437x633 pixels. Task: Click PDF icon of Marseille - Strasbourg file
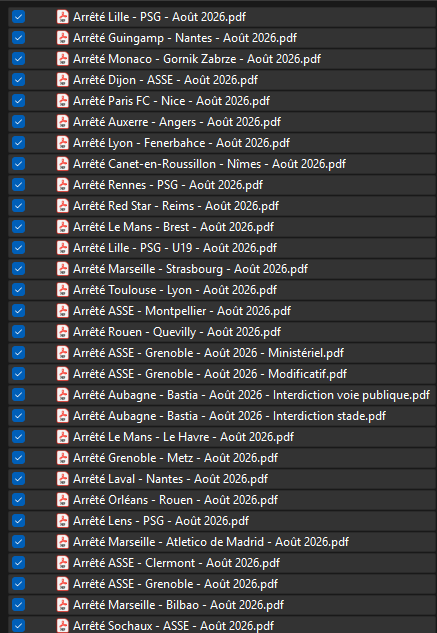click(62, 268)
